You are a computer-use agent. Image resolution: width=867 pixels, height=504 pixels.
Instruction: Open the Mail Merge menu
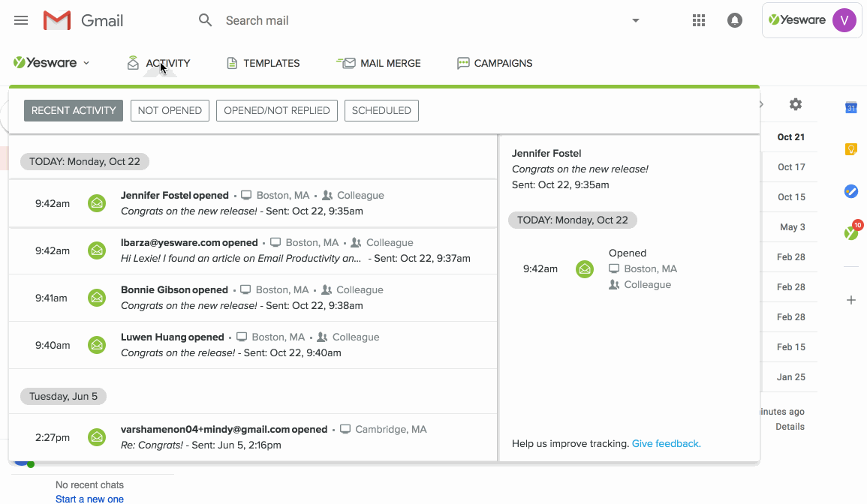[x=379, y=63]
